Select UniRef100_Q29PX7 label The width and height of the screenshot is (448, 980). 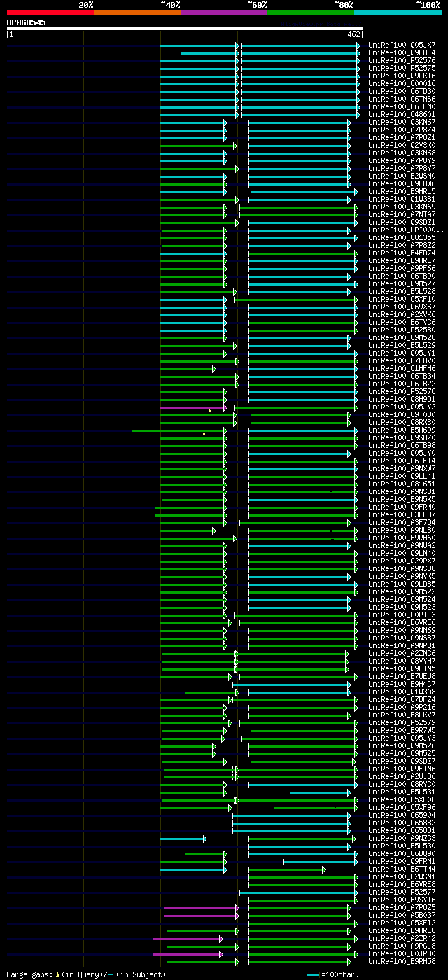pyautogui.click(x=402, y=561)
